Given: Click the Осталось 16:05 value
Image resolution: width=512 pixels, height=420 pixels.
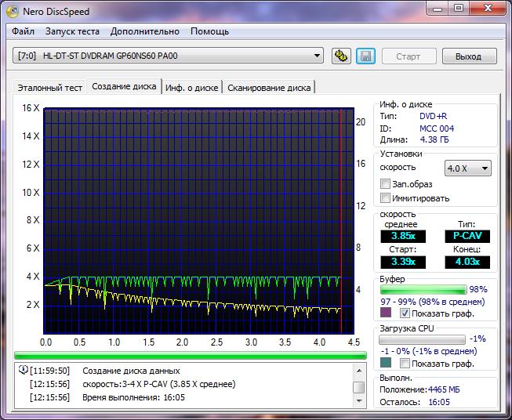Looking at the screenshot, I should click(x=439, y=402).
